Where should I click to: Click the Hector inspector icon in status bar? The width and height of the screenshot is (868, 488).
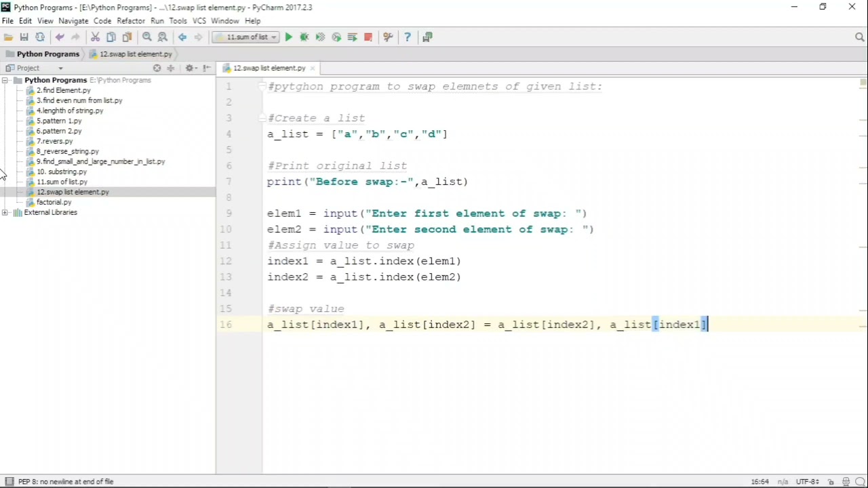point(846,482)
